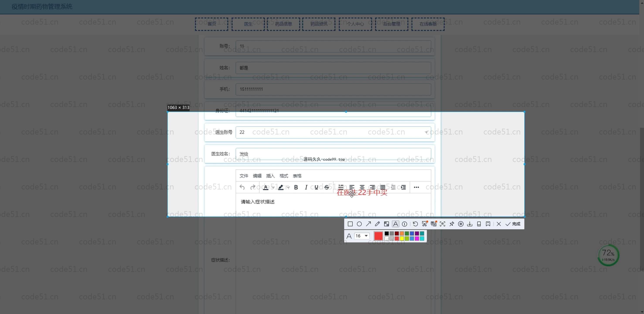This screenshot has height=314, width=644.
Task: Select the arrow drawing tool
Action: (x=368, y=224)
